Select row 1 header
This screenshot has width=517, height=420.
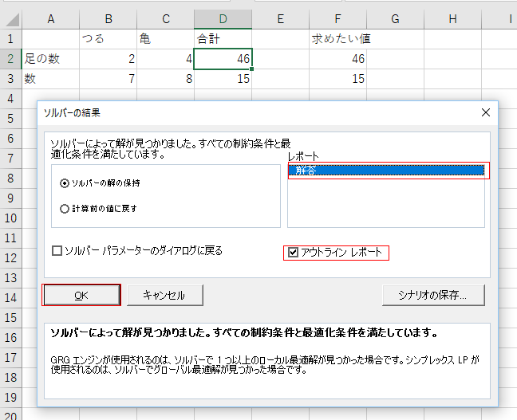tap(10, 38)
